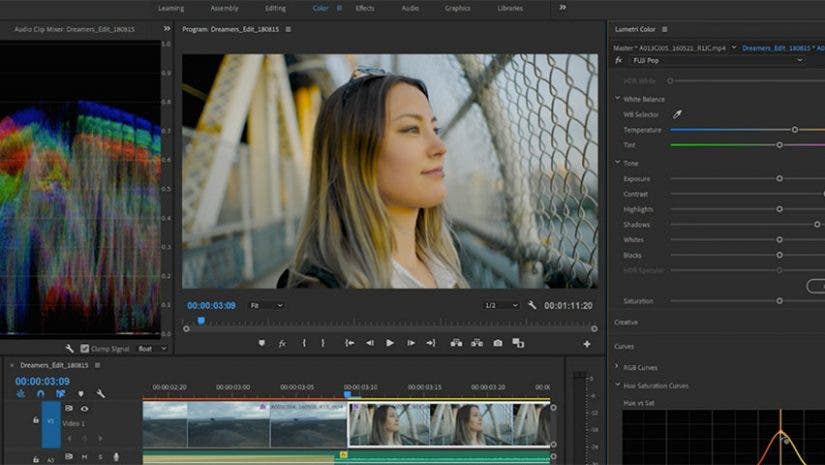Open the Curves section

[x=624, y=346]
